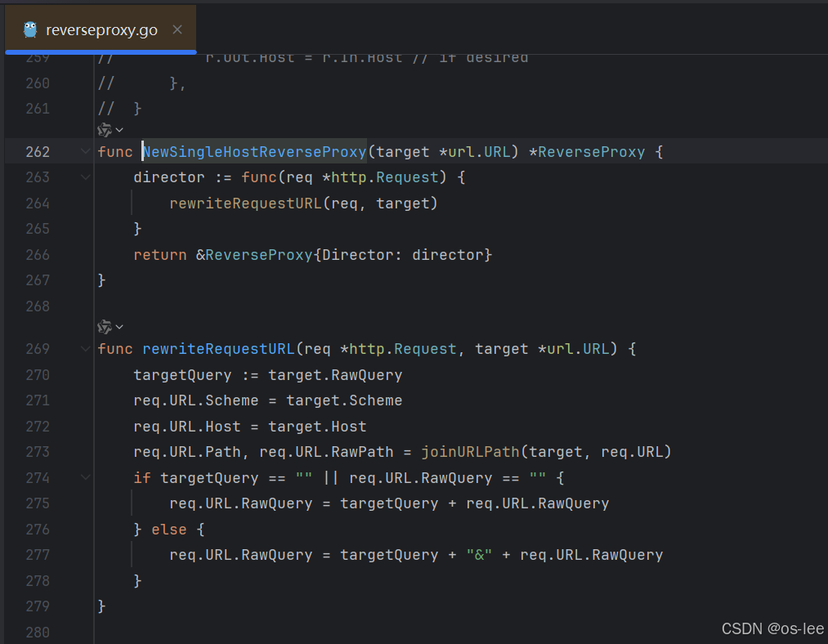Open hint dropdown chevron above line 269

(x=120, y=327)
